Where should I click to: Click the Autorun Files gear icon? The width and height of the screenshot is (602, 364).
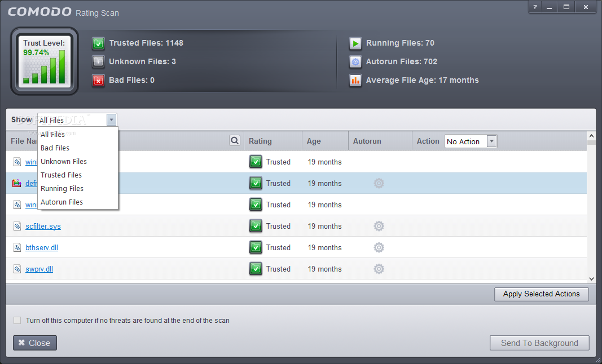tap(355, 62)
